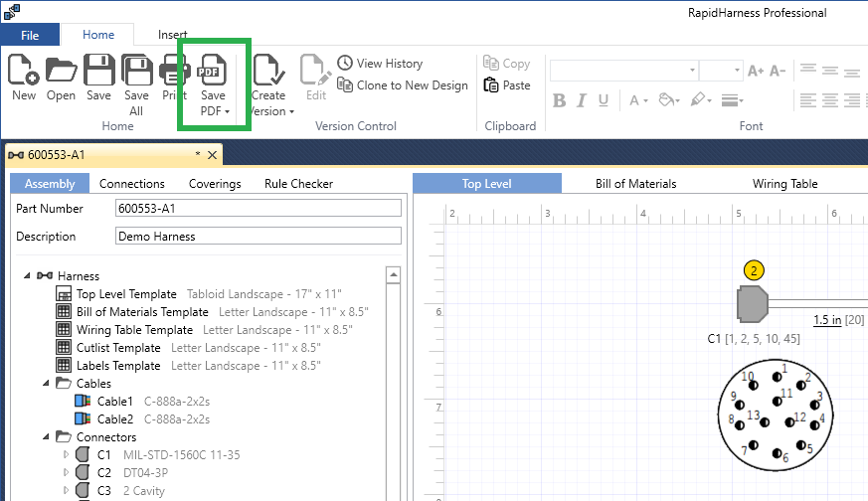Increase font size with A+

tap(756, 71)
